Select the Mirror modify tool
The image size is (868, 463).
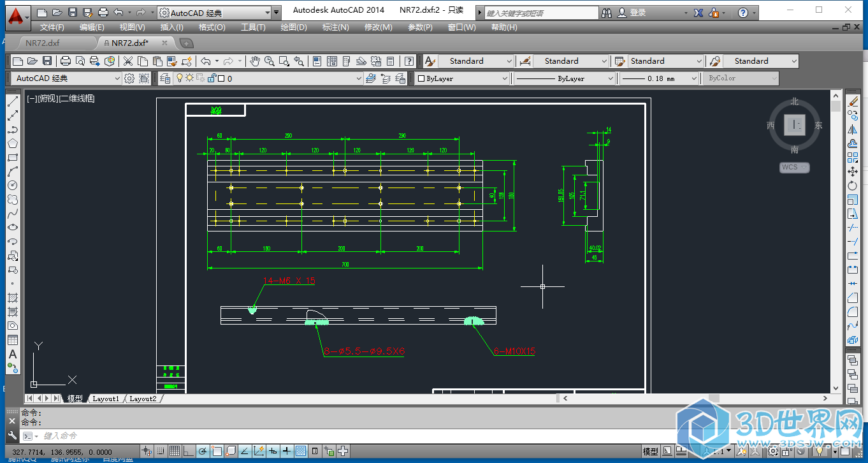coord(853,129)
